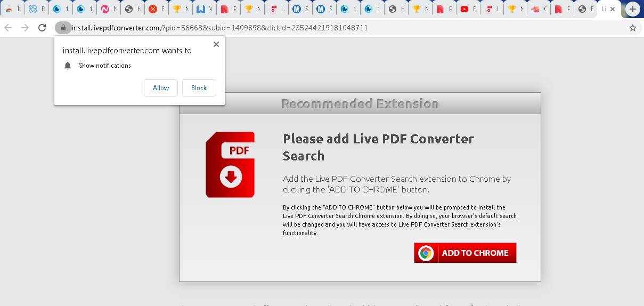Click the address bar URL field

(341, 28)
